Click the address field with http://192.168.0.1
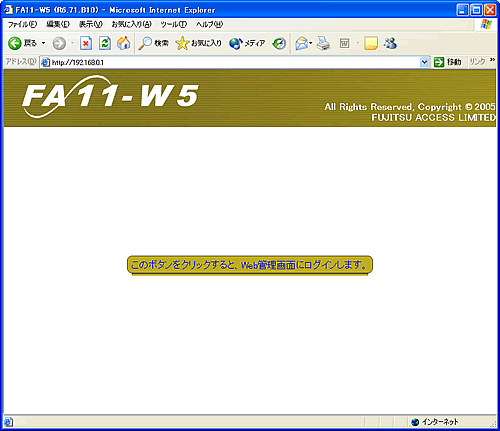The image size is (500, 431). tap(235, 62)
